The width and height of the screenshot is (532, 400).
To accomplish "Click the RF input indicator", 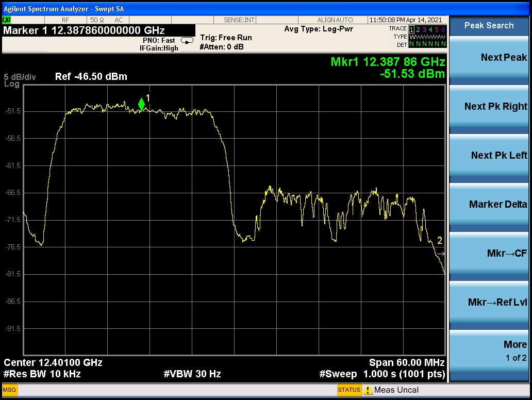I will click(65, 20).
